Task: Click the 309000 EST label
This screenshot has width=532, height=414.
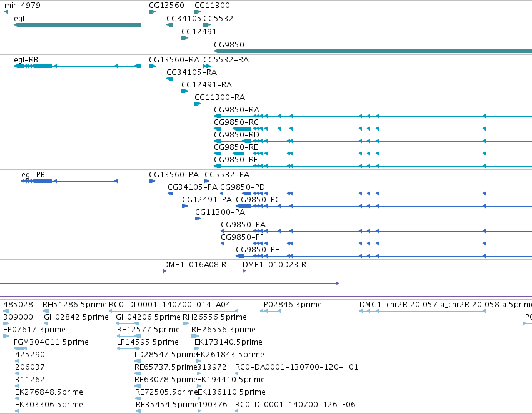Action: [18, 317]
